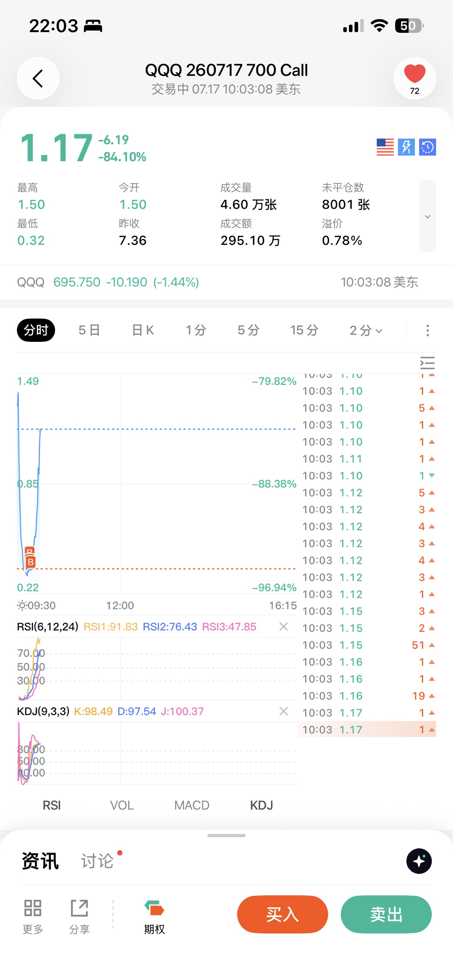Switch to the 15分 chart tab

[304, 330]
